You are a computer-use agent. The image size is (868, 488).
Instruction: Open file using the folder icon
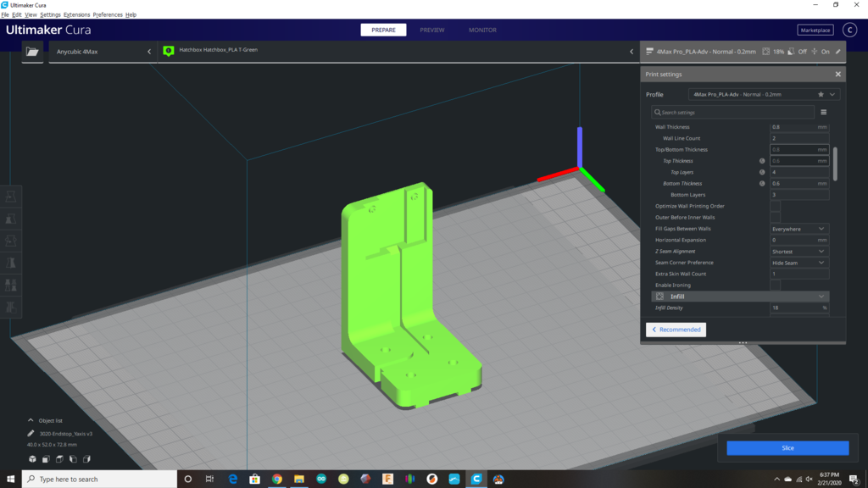coord(32,52)
